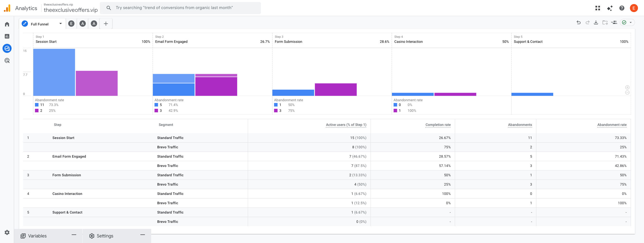Viewport: 644px width, 243px height.
Task: Open the Google apps grid icon
Action: tap(598, 8)
